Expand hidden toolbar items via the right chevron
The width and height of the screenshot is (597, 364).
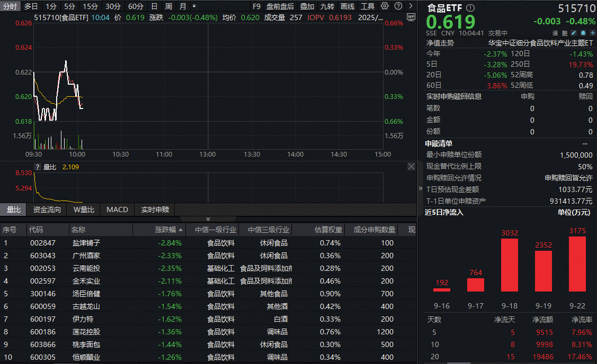[x=410, y=6]
